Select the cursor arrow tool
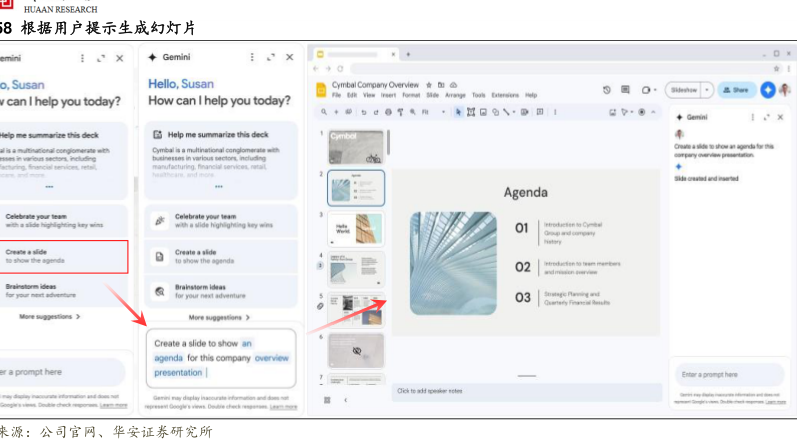 tap(459, 112)
